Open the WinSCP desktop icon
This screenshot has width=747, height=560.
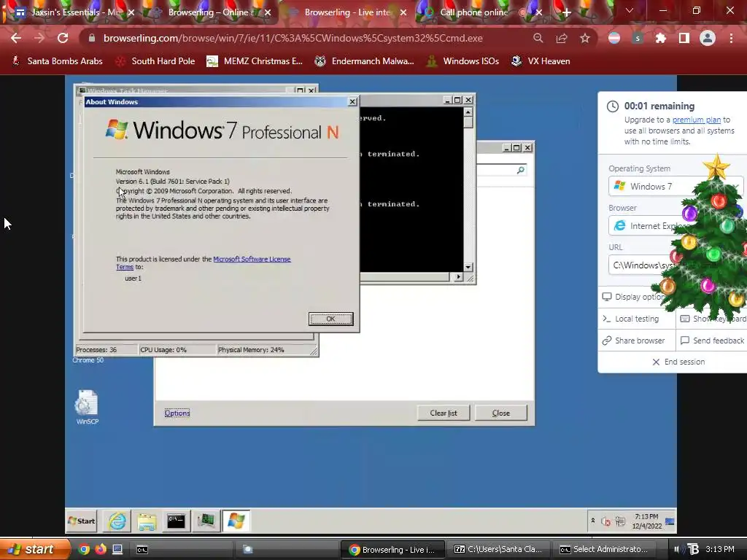point(87,407)
